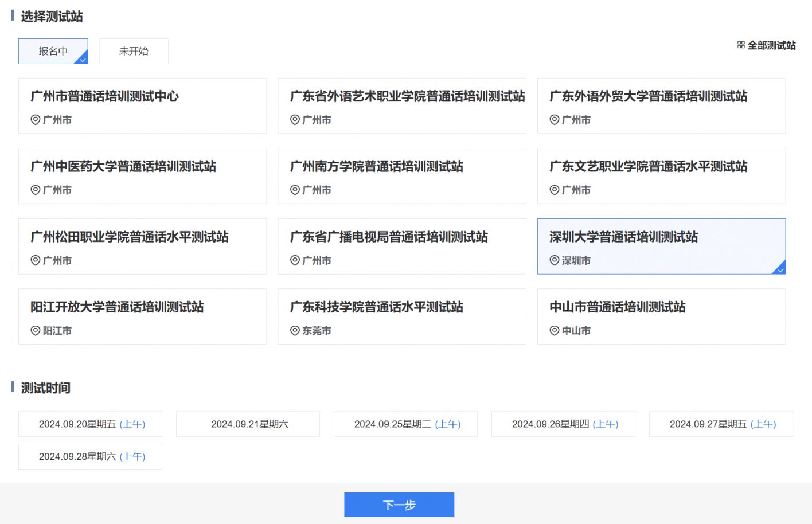Click location pin next to 东莞市

tap(295, 331)
